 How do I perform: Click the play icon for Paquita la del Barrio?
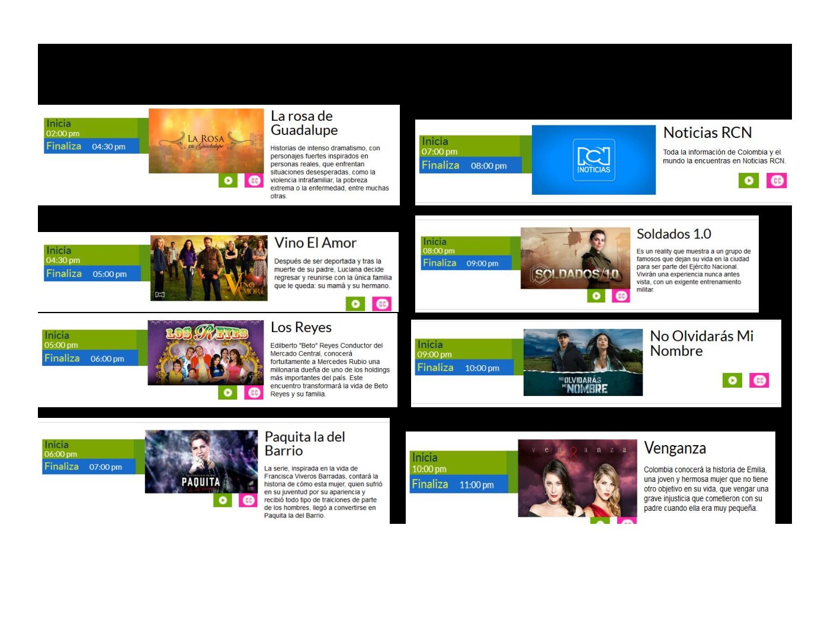point(223,500)
